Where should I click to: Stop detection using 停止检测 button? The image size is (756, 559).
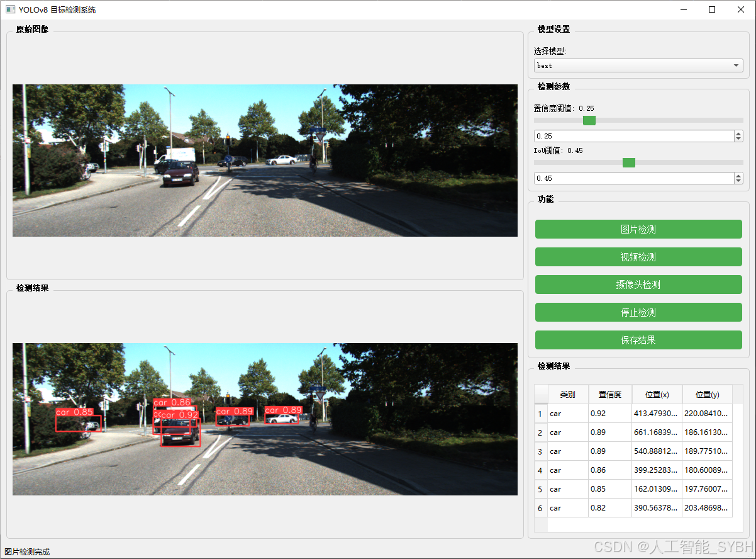[x=638, y=312]
